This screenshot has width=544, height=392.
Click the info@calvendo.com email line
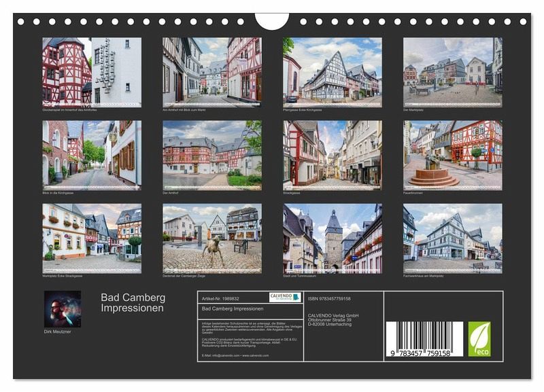(235, 355)
